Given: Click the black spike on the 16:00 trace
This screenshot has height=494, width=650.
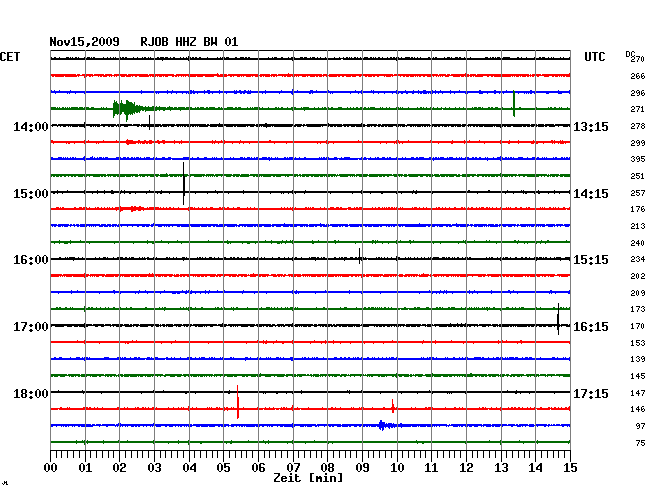Looking at the screenshot, I should tap(359, 256).
